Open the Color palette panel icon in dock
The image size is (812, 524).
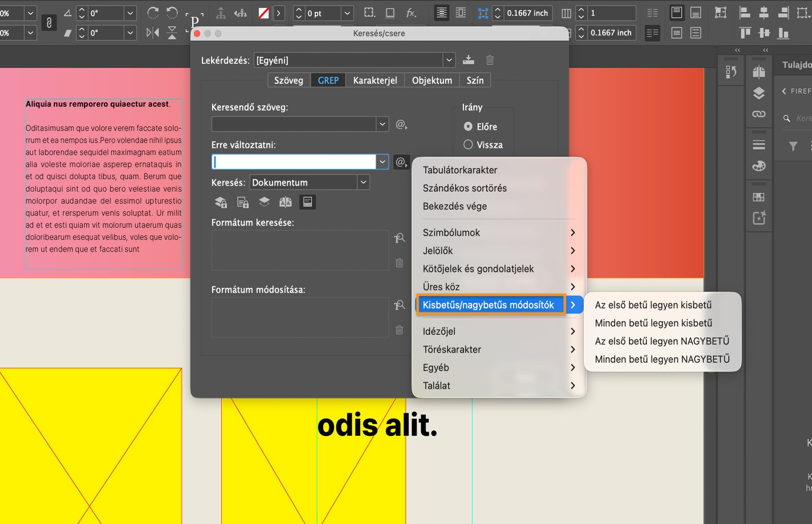pyautogui.click(x=759, y=166)
